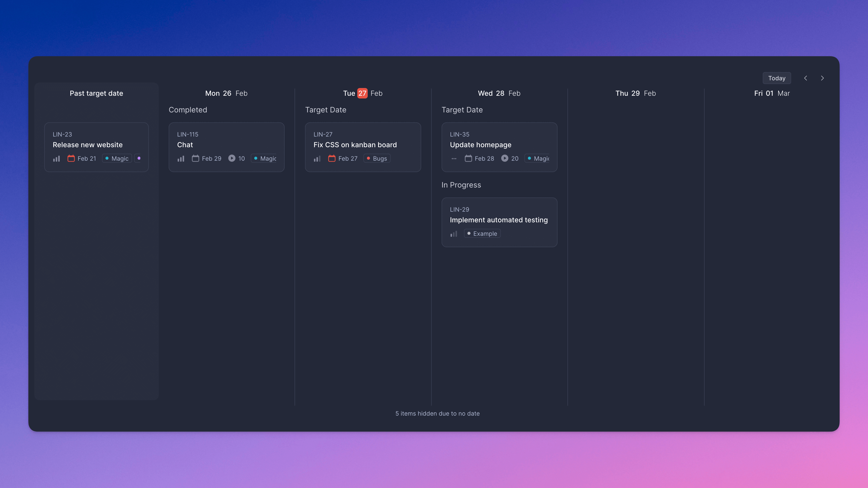868x488 pixels.
Task: Click Past target date column header
Action: 96,93
